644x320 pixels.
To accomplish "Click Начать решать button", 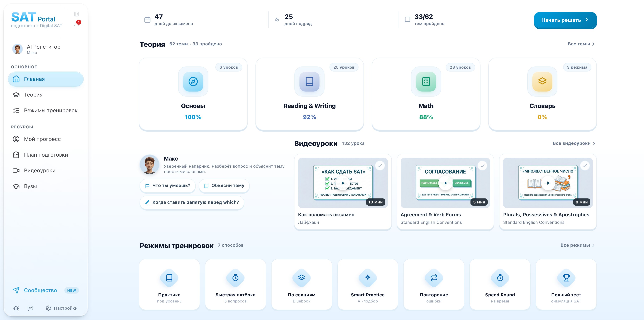I will tap(565, 20).
